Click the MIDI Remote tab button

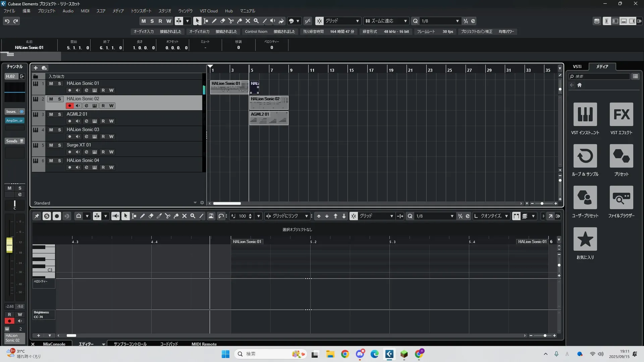pyautogui.click(x=204, y=344)
